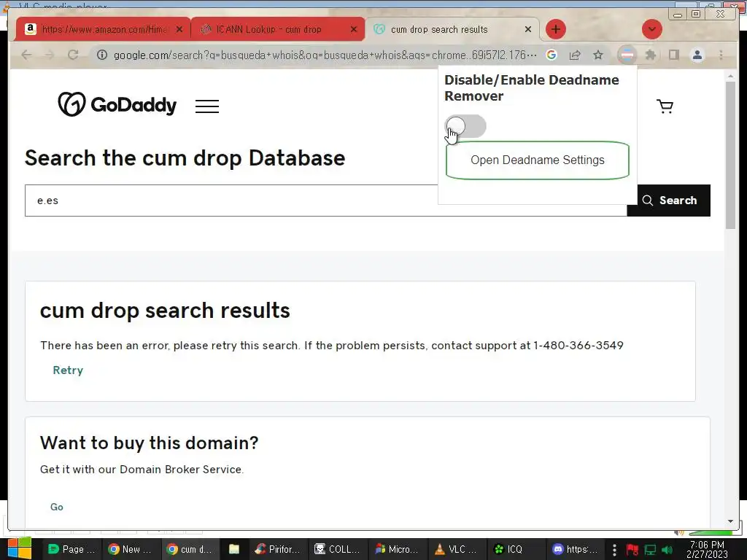
Task: Switch to cum d... Chrome taskbar window
Action: coord(190,550)
